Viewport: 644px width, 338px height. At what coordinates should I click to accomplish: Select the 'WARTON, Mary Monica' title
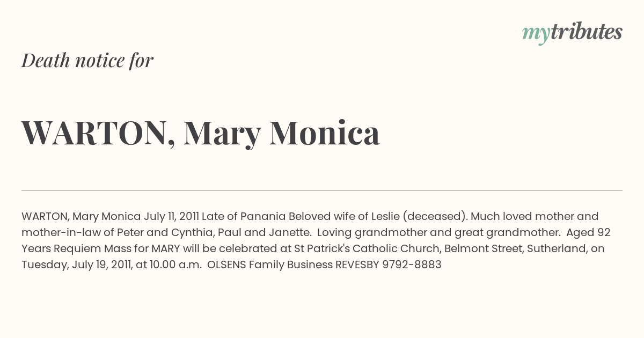[x=201, y=133]
